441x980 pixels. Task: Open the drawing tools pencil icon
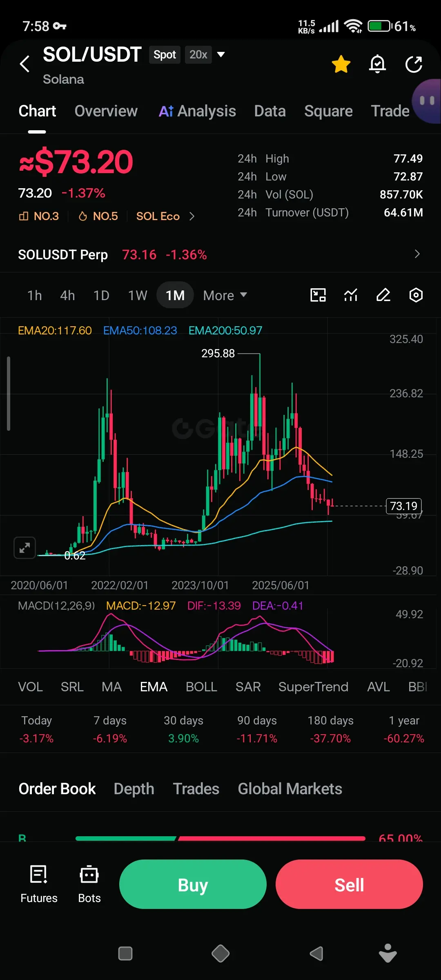383,295
